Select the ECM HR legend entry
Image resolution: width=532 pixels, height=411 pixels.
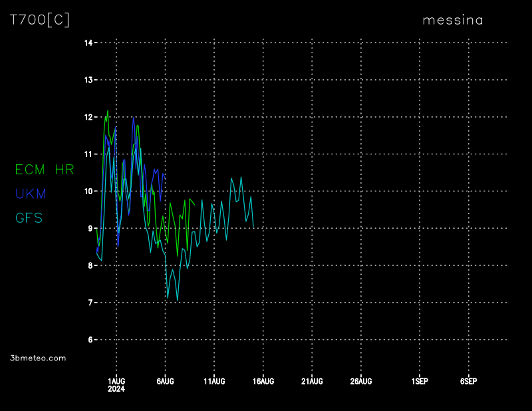(45, 170)
